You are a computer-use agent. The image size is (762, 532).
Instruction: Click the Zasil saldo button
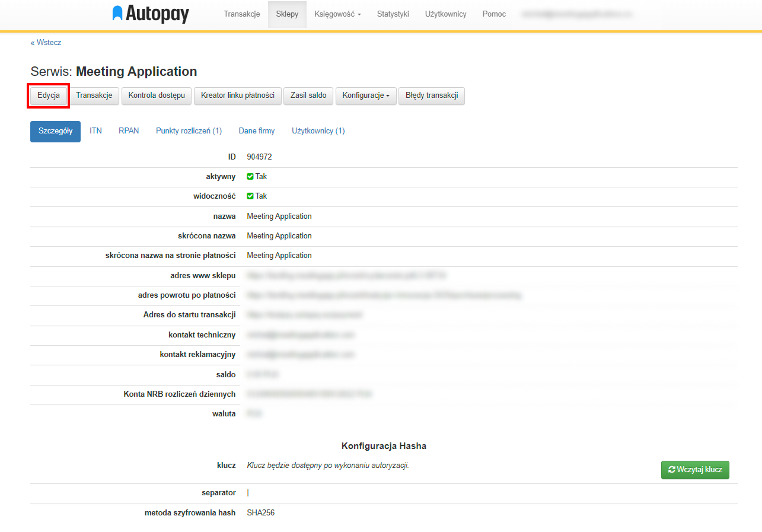[x=308, y=95]
